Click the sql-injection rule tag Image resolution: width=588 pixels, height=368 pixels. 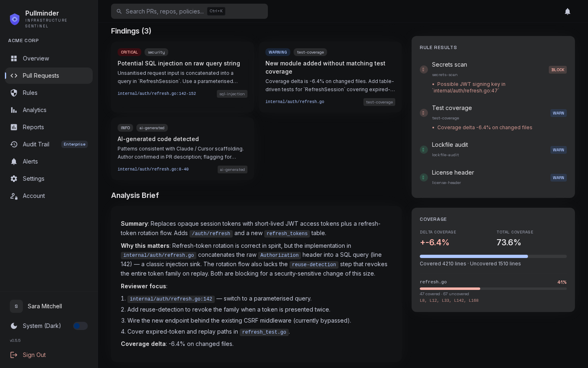point(232,94)
